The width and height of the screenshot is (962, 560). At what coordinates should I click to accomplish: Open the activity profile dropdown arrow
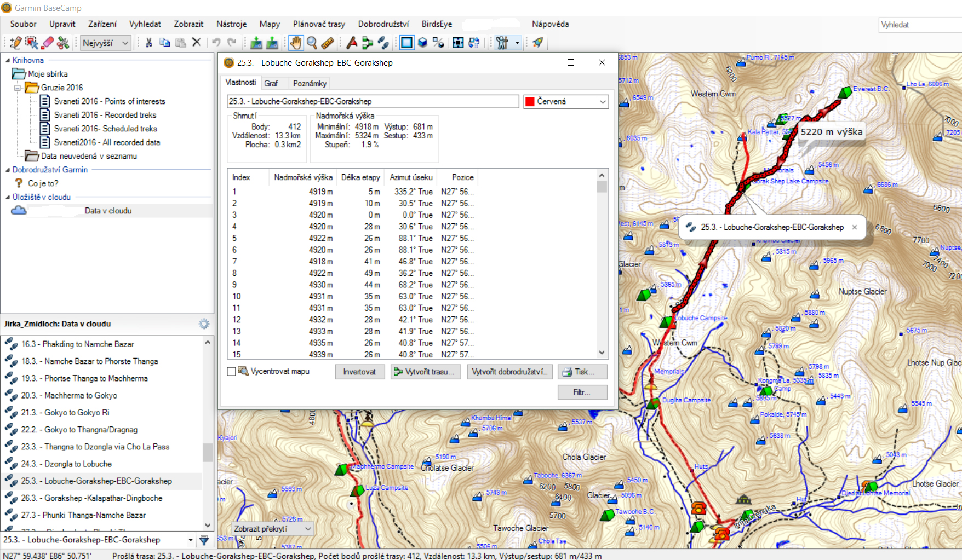tap(517, 42)
